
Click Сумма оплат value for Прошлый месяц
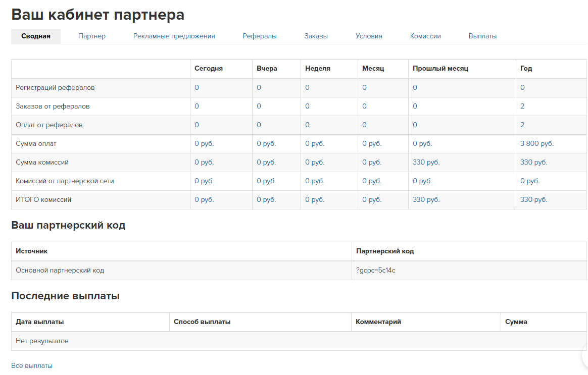pos(422,143)
